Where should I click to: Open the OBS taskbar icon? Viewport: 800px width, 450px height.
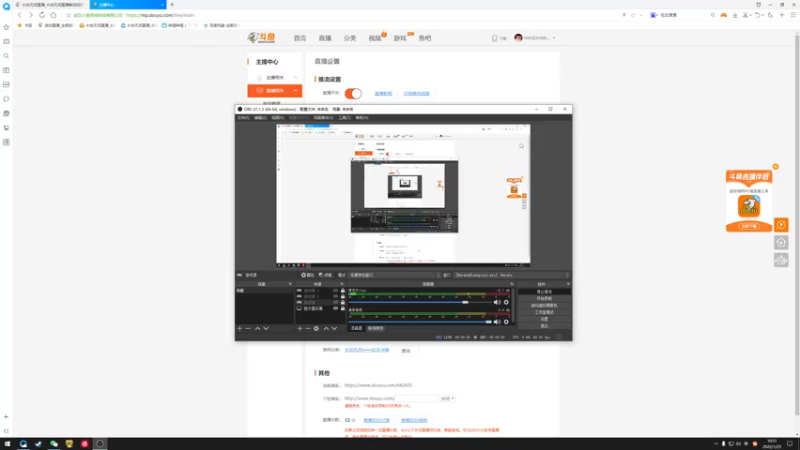100,444
